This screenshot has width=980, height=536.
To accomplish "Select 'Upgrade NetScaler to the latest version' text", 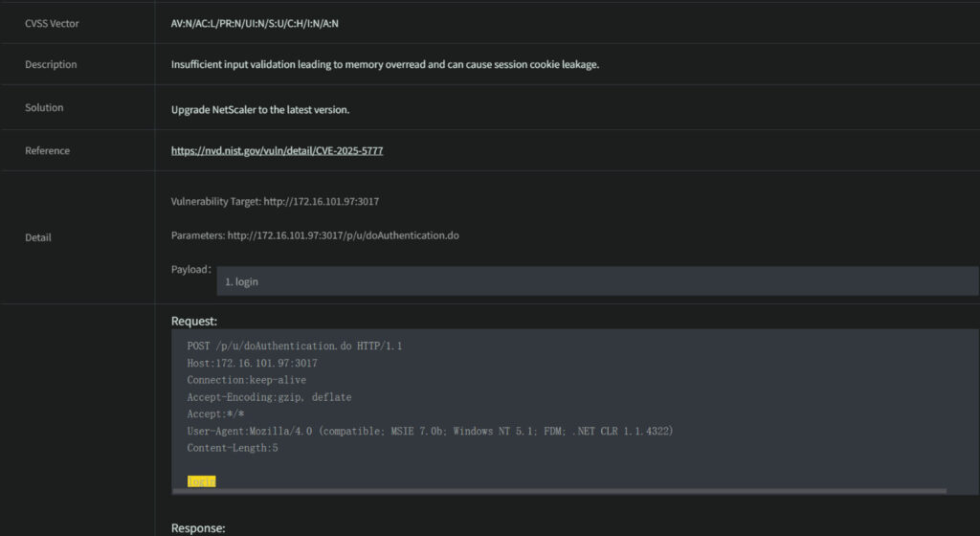I will click(x=260, y=109).
